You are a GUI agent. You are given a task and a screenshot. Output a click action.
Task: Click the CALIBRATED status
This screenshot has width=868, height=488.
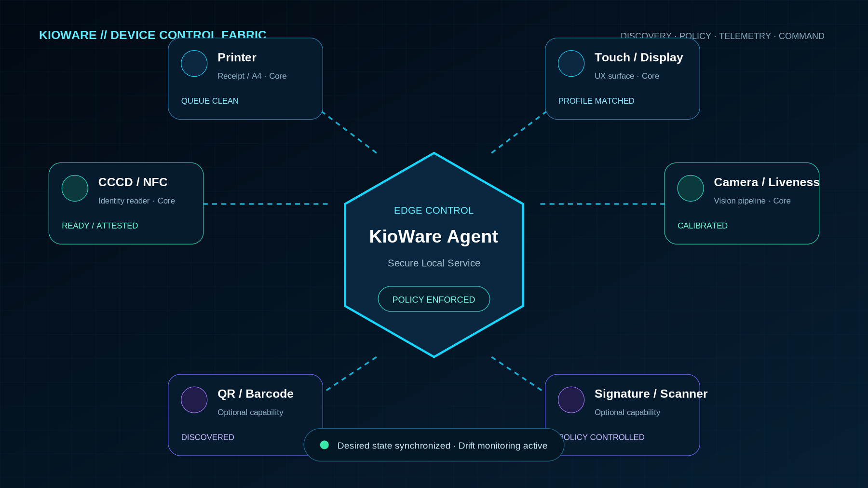[x=702, y=226]
